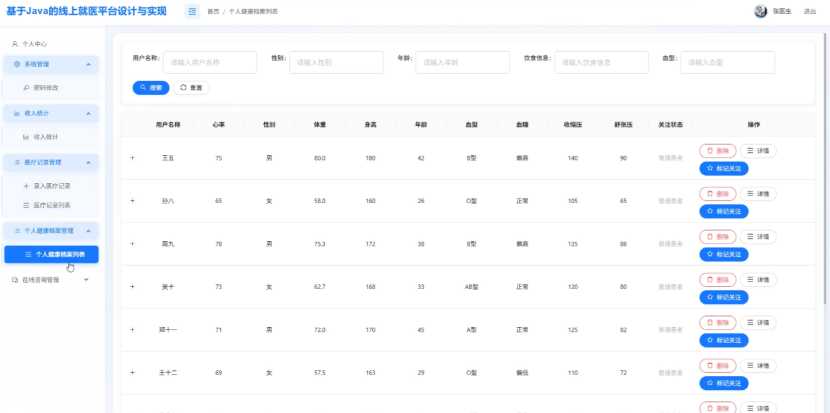
Task: Click the vertical page scrollbar
Action: pos(826,169)
